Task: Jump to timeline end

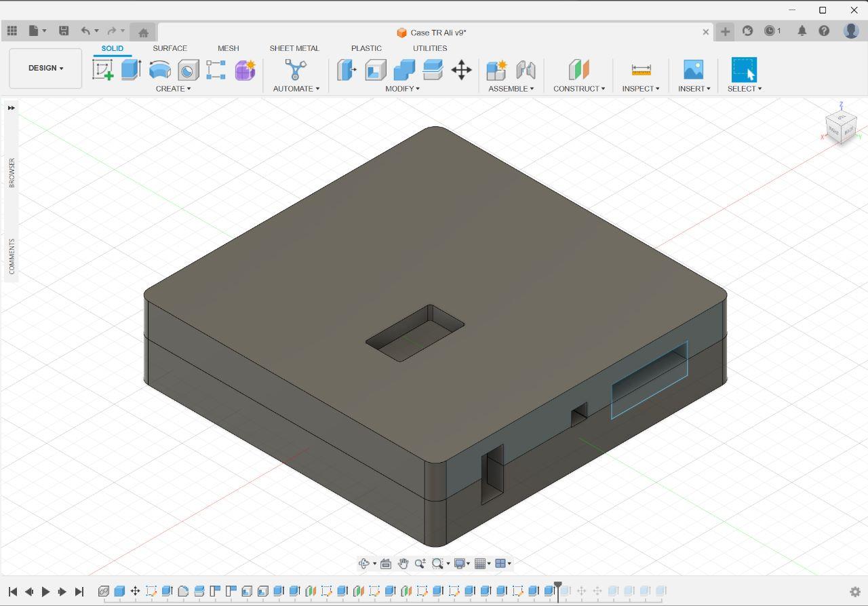Action: point(79,592)
